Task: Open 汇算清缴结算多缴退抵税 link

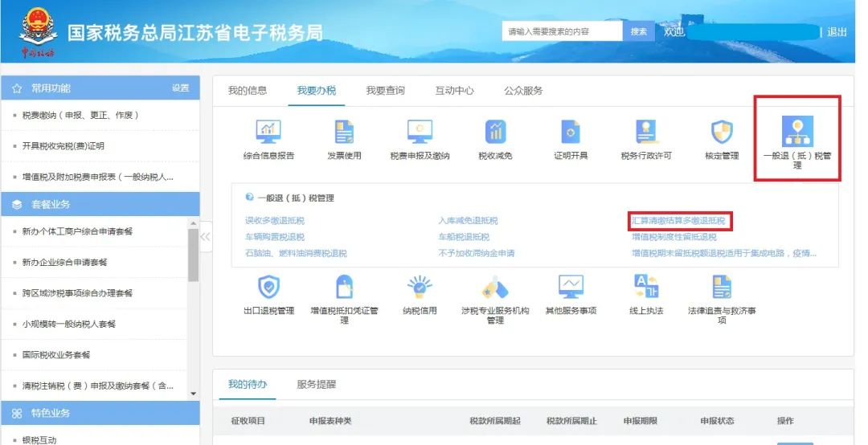Action: pyautogui.click(x=678, y=220)
